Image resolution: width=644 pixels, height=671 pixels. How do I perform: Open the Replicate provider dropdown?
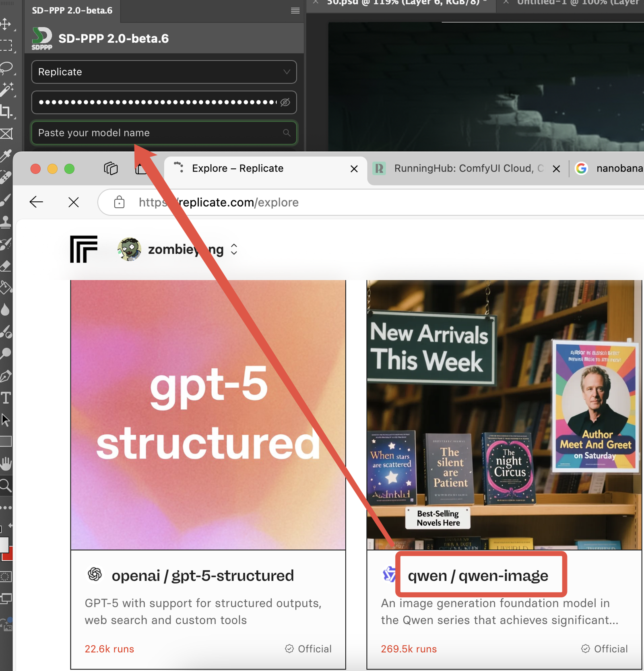point(164,72)
